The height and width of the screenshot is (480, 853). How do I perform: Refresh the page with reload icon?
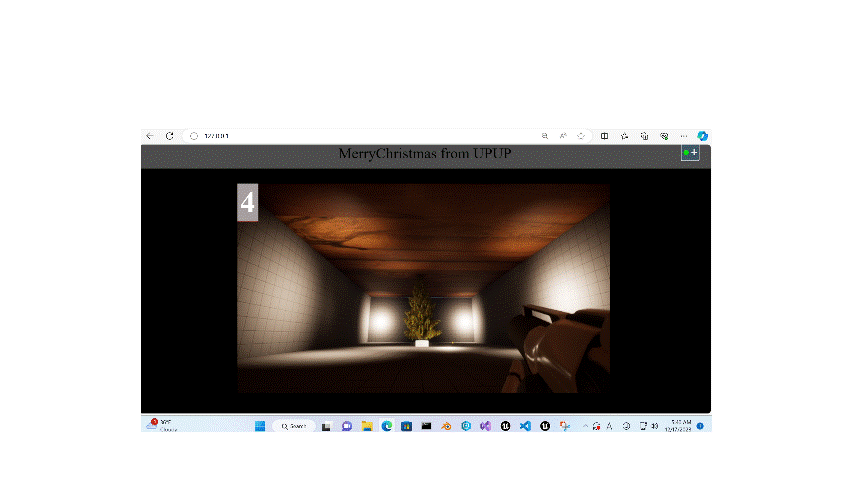coord(170,136)
